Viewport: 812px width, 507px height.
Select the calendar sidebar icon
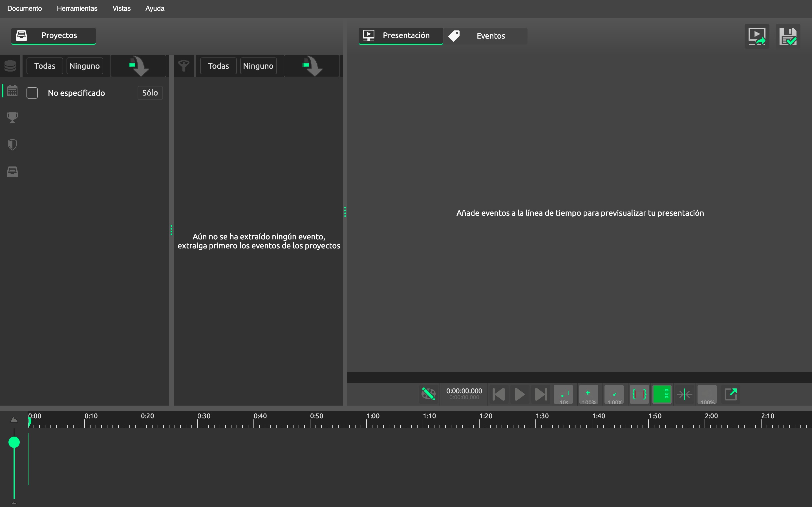click(x=12, y=91)
